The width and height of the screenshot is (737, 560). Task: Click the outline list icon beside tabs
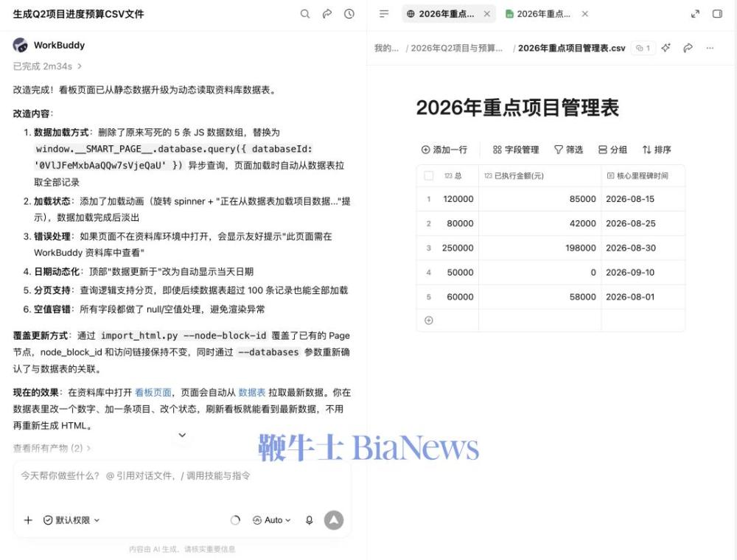click(384, 14)
